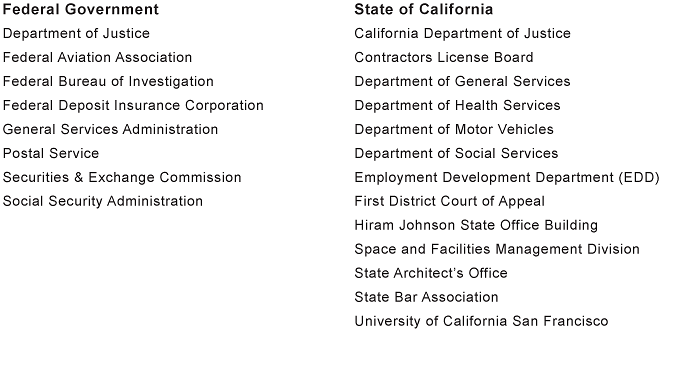Screen dimensions: 683x376
Task: Click Department of Health Services
Action: tap(457, 105)
